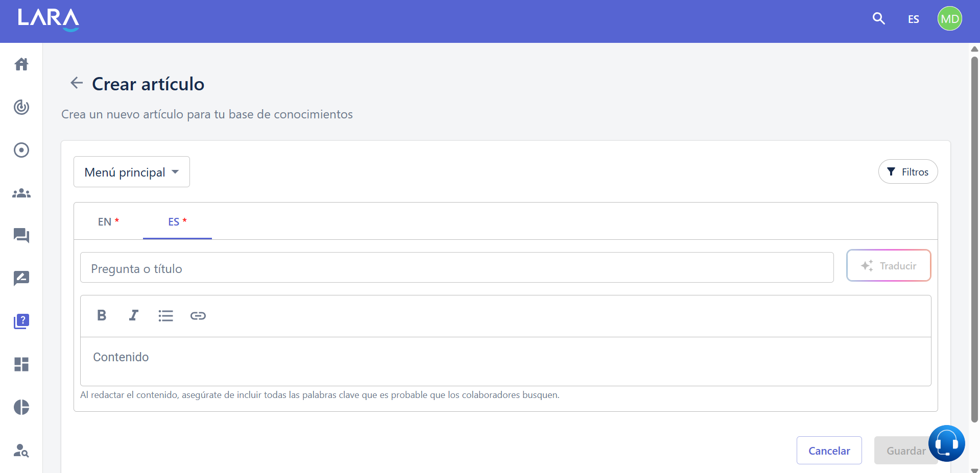Click the Guardar button
The image size is (980, 473).
point(905,451)
